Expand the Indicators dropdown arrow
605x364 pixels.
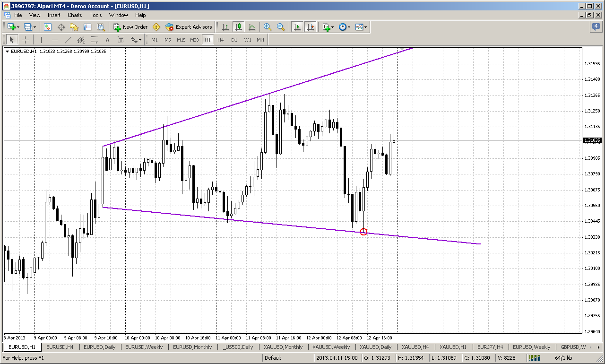pos(333,27)
